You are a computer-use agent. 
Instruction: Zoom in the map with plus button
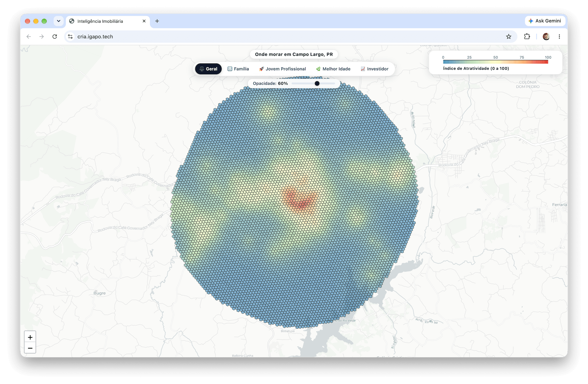tap(30, 337)
